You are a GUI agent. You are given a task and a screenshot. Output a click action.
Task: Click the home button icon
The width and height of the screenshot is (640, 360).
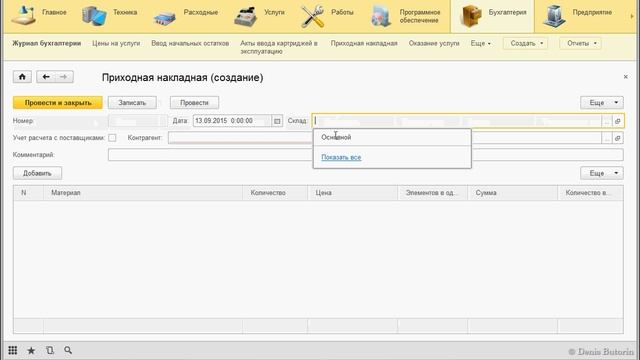coord(22,77)
